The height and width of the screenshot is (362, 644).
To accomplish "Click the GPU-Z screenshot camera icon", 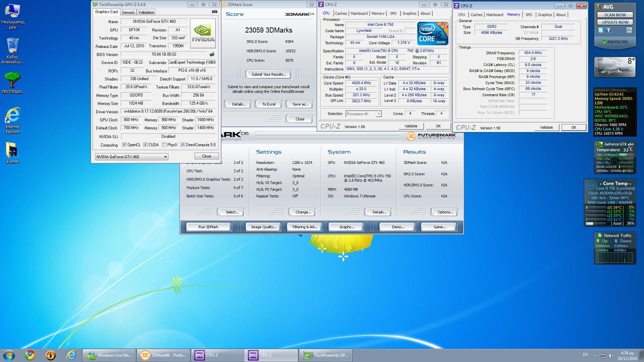I will [x=215, y=12].
